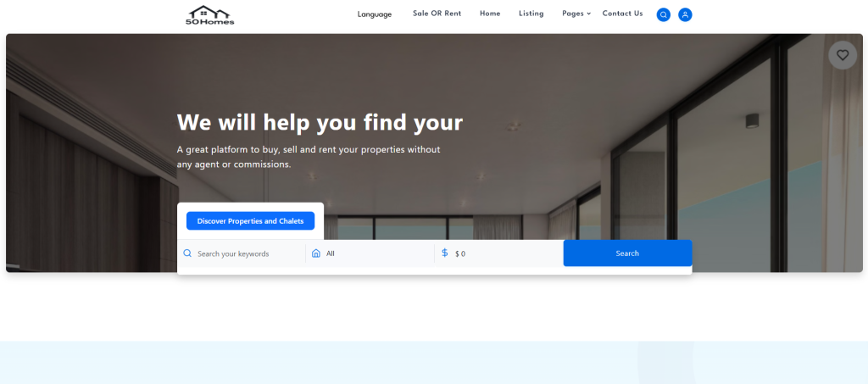Click the chevron arrow next to Pages
Image resolution: width=868 pixels, height=384 pixels.
pyautogui.click(x=589, y=14)
